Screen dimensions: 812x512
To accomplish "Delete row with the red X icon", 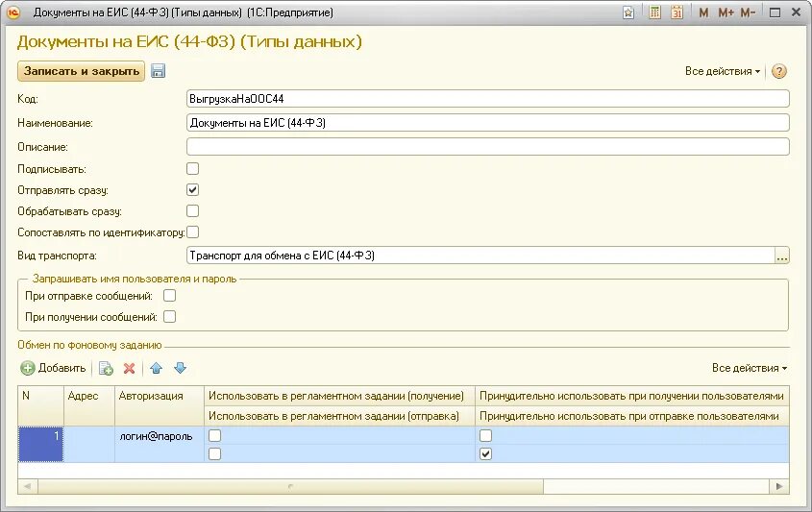I will (x=130, y=368).
